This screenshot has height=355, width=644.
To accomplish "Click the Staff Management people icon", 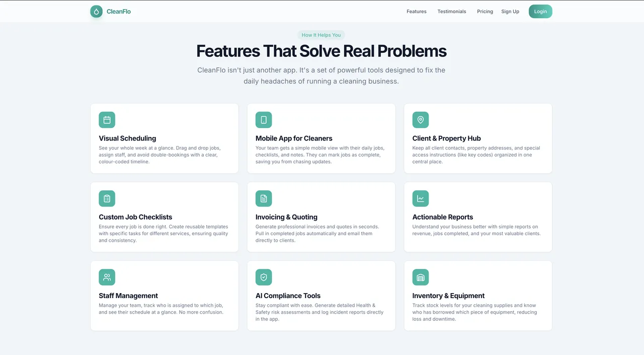I will (x=107, y=277).
